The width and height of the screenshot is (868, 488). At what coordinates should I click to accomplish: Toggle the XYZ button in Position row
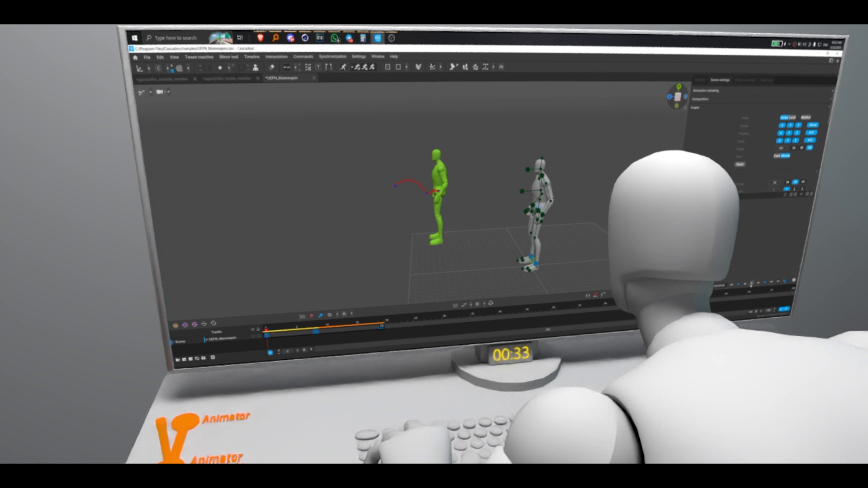pyautogui.click(x=811, y=132)
